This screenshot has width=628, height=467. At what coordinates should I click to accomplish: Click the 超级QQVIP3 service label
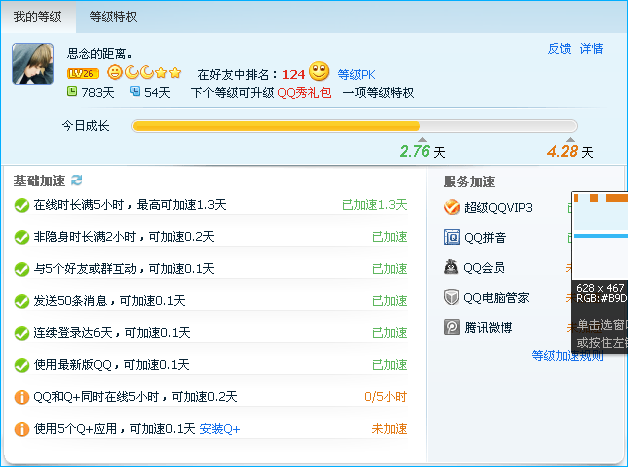coord(498,207)
